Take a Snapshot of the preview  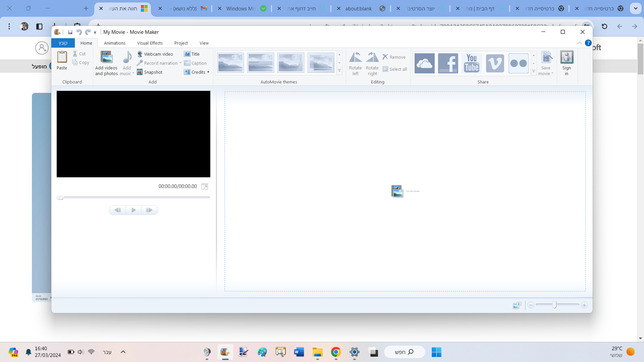click(150, 72)
